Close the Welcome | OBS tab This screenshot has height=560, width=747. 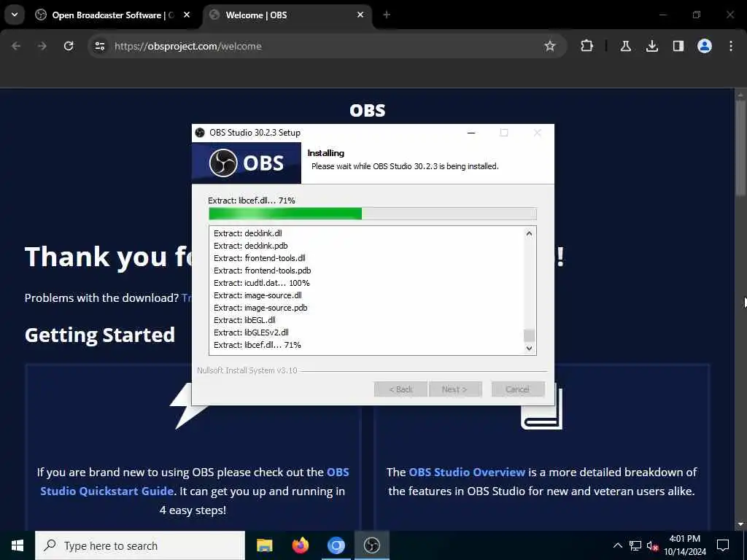(x=360, y=15)
